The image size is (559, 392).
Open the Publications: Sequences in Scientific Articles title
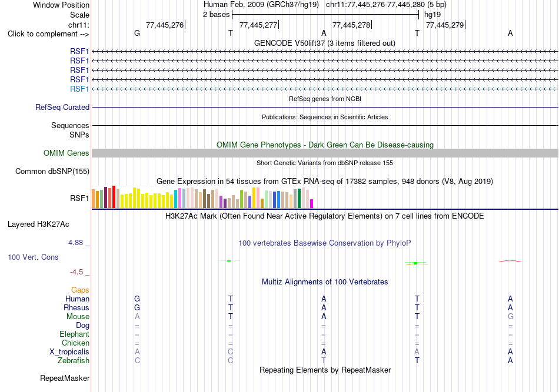(x=325, y=117)
